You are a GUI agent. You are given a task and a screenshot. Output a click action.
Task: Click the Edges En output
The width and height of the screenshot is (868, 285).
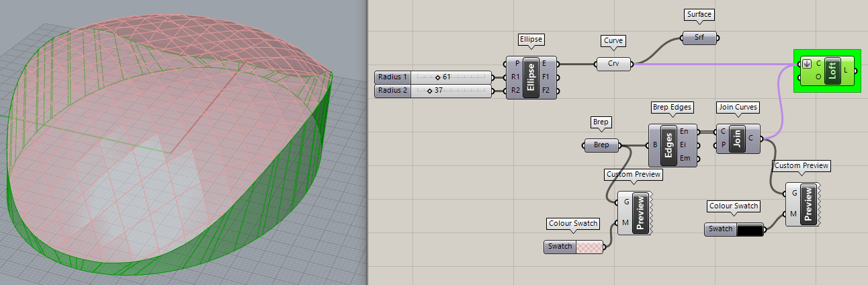(x=685, y=132)
